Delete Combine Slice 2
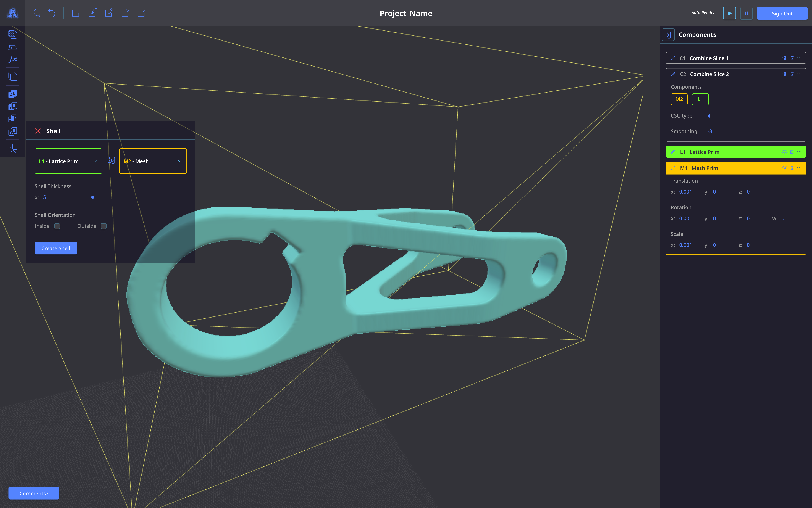 point(792,74)
